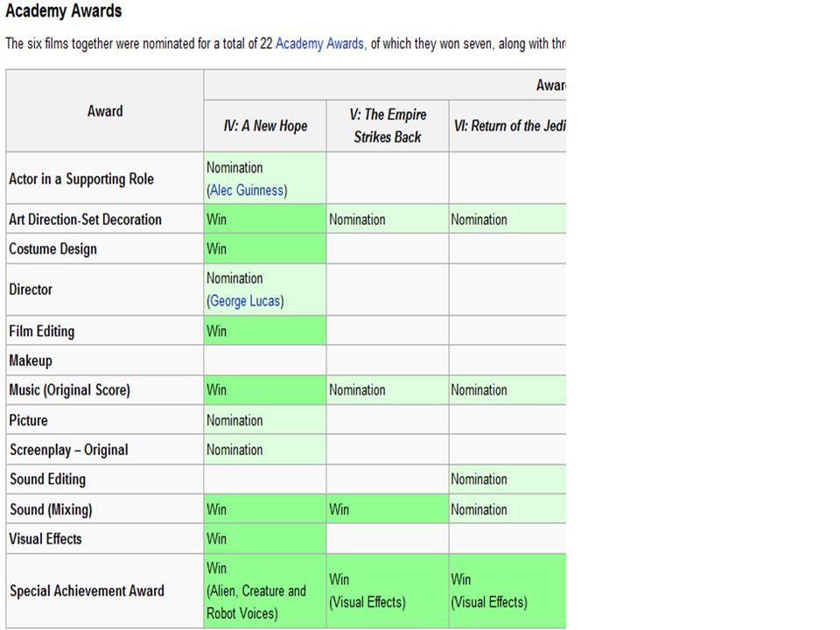Open the Alec Guinness link
This screenshot has height=630, width=840.
247,190
